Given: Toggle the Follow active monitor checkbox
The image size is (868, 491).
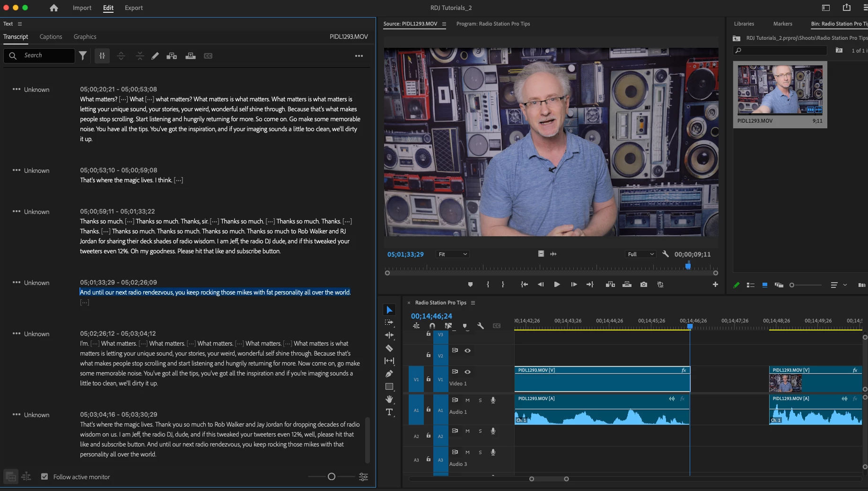Looking at the screenshot, I should click(44, 477).
